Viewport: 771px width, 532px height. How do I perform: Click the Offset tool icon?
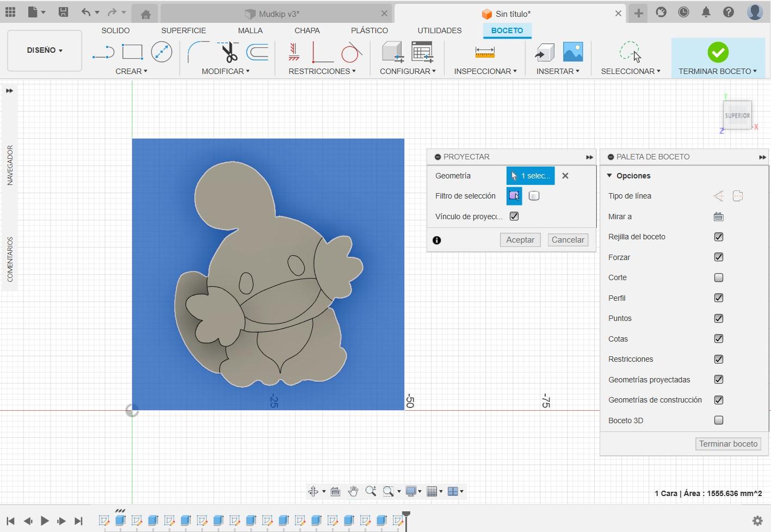coord(257,53)
